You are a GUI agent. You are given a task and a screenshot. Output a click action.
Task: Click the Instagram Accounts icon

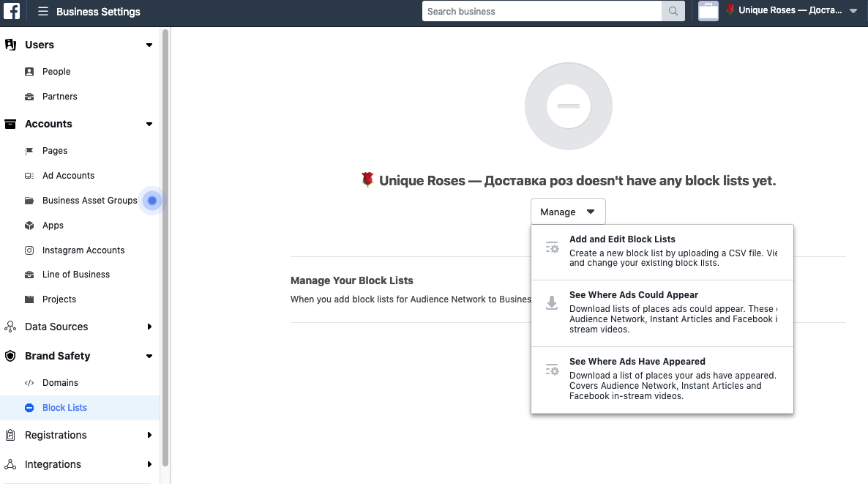pyautogui.click(x=29, y=250)
